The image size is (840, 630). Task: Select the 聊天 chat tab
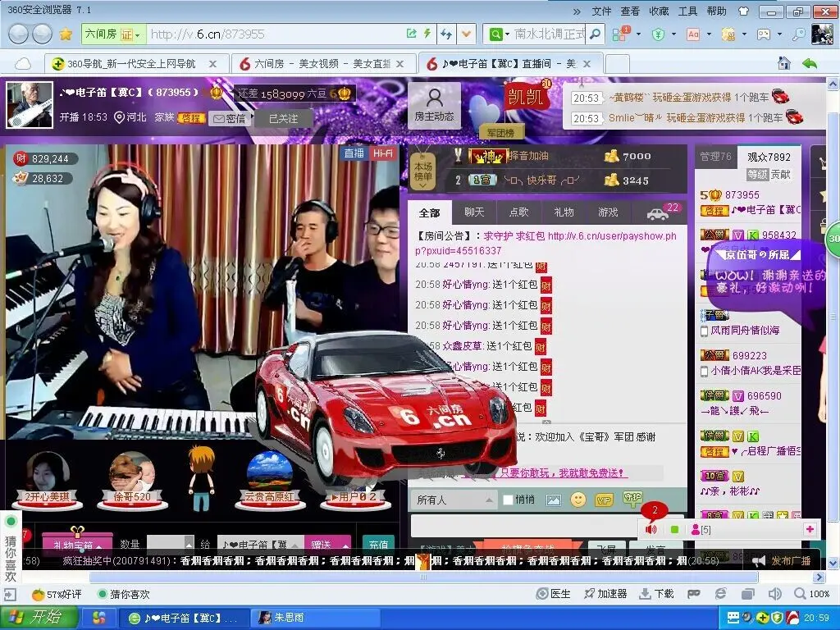point(474,212)
